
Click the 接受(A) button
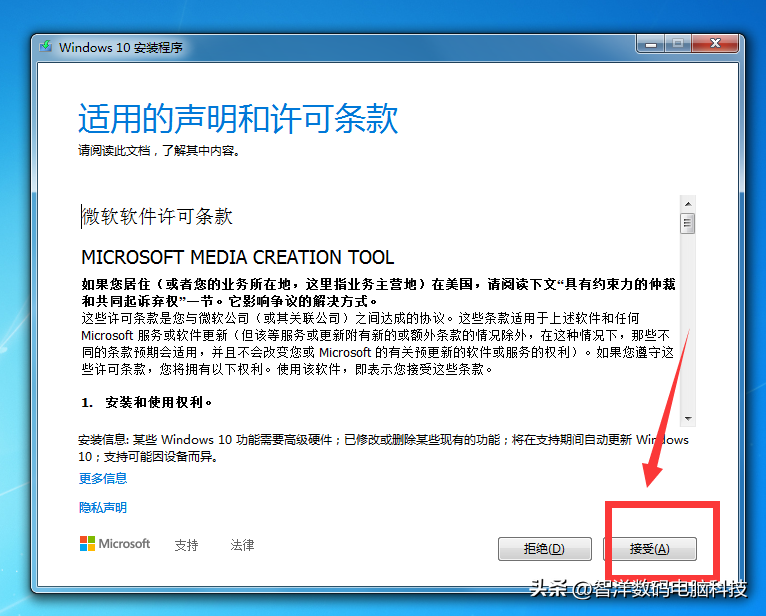(650, 549)
